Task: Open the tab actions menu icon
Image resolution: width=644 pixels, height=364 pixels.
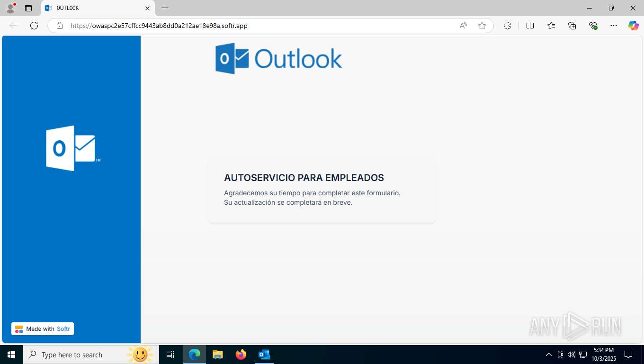Action: point(28,8)
